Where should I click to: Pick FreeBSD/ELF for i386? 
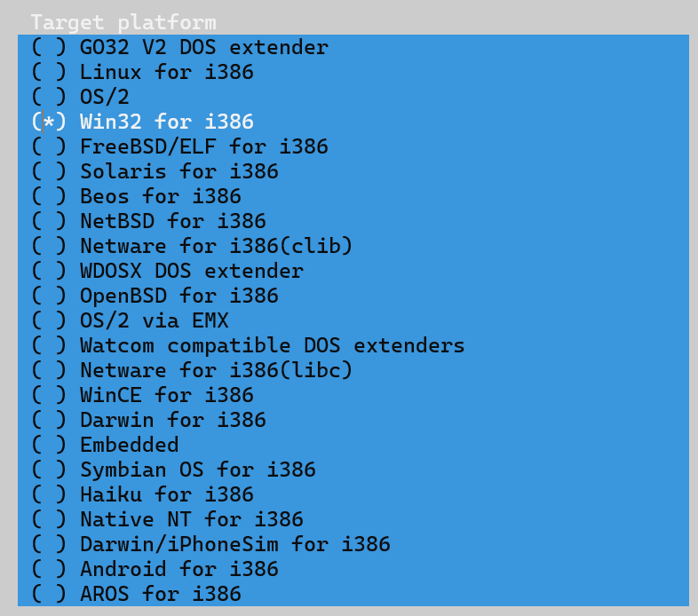[180, 146]
